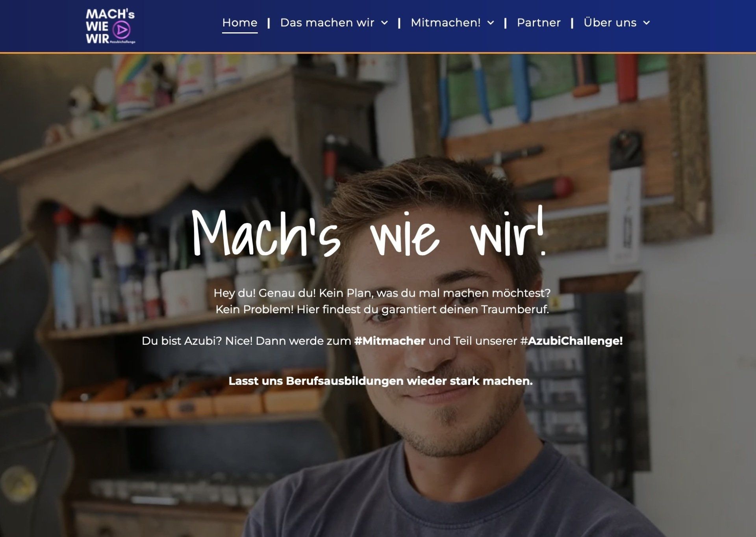
Task: Go to the Partner page
Action: click(x=539, y=23)
